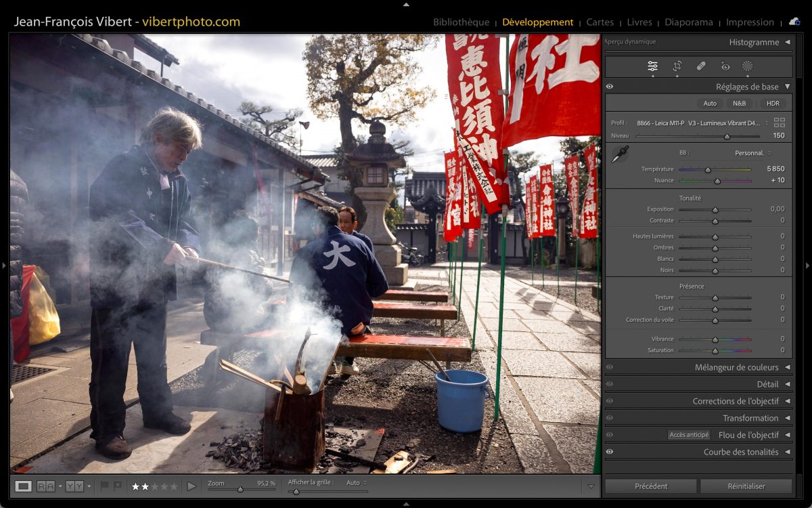Start the slideshow play button
The width and height of the screenshot is (812, 508).
pos(191,486)
